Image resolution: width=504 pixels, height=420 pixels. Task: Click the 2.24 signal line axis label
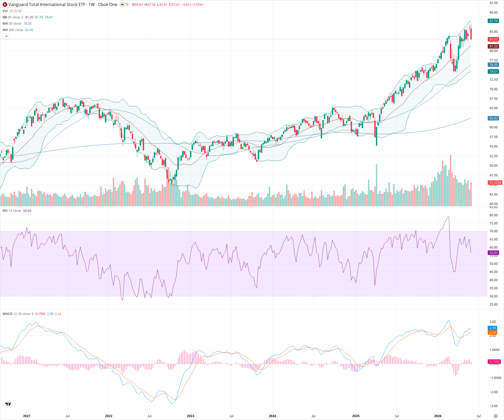click(x=492, y=333)
